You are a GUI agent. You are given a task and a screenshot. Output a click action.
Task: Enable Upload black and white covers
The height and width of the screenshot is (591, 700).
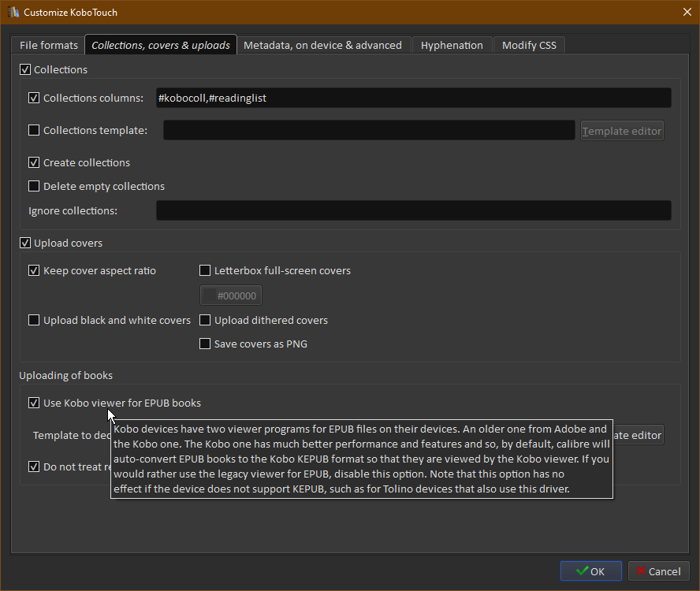click(x=34, y=320)
